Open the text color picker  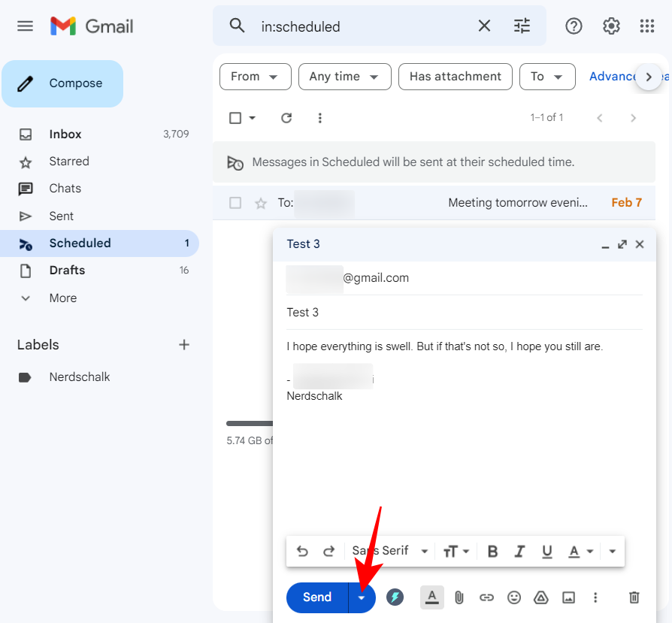point(579,551)
